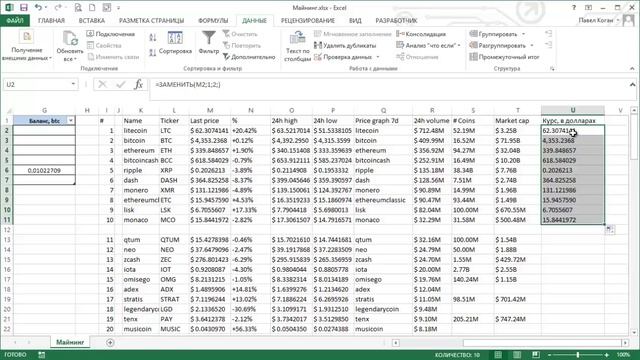Image resolution: width=640 pixels, height=360 pixels.
Task: Save workbook using Quick Access save icon
Action: click(x=24, y=8)
